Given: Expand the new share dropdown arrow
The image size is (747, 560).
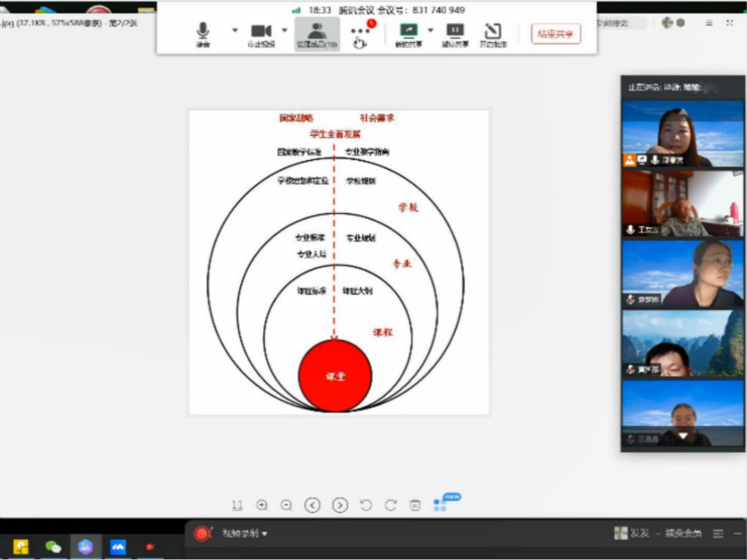Looking at the screenshot, I should click(x=430, y=31).
